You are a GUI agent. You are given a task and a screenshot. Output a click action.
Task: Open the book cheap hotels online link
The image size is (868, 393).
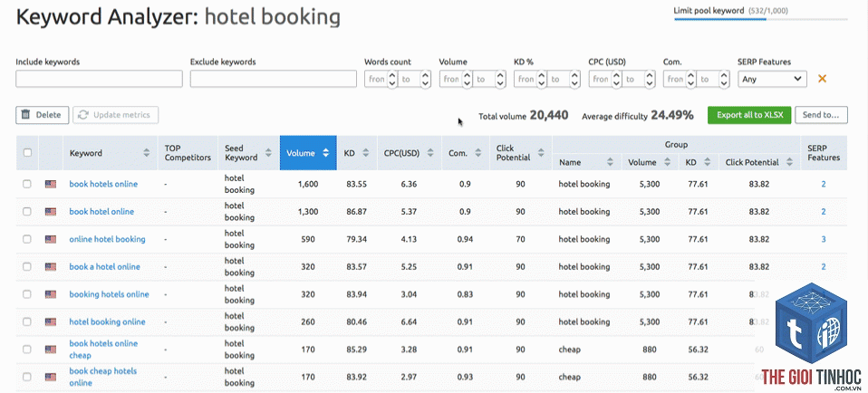[103, 377]
